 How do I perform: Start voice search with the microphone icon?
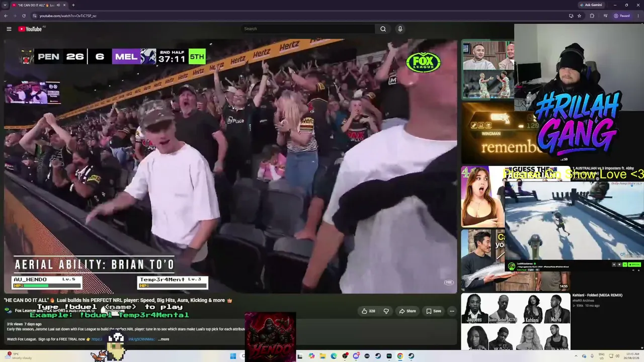tap(400, 29)
